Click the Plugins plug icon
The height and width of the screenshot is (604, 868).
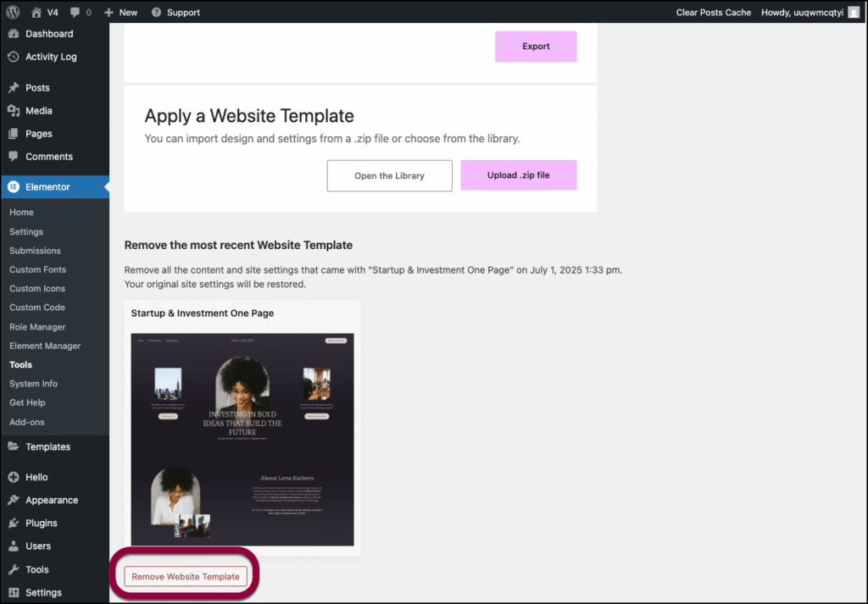(x=14, y=524)
